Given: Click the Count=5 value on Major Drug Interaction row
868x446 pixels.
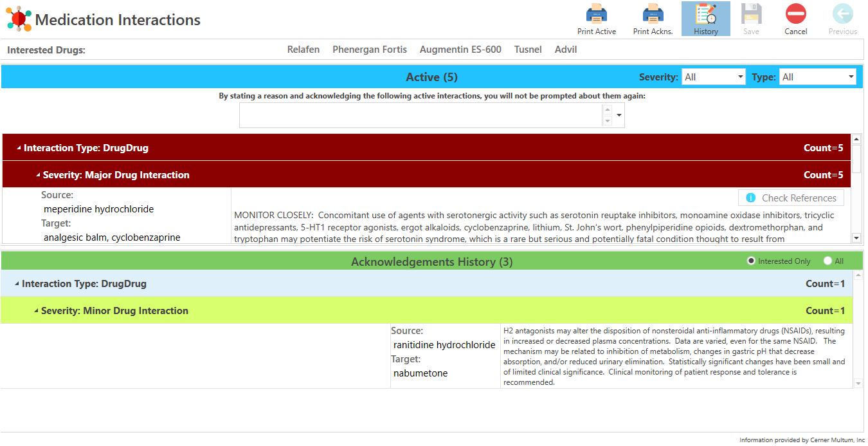Looking at the screenshot, I should pyautogui.click(x=823, y=175).
